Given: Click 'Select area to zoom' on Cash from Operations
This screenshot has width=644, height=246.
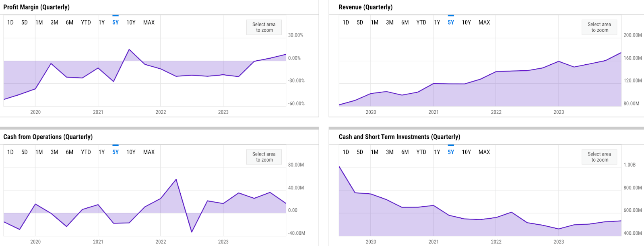Looking at the screenshot, I should (264, 157).
